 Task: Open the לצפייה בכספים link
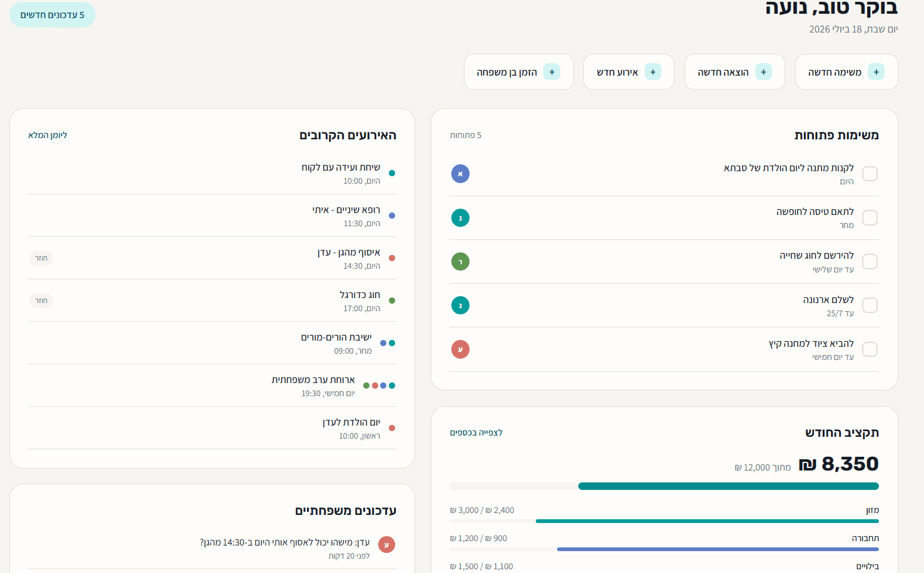[x=476, y=432]
